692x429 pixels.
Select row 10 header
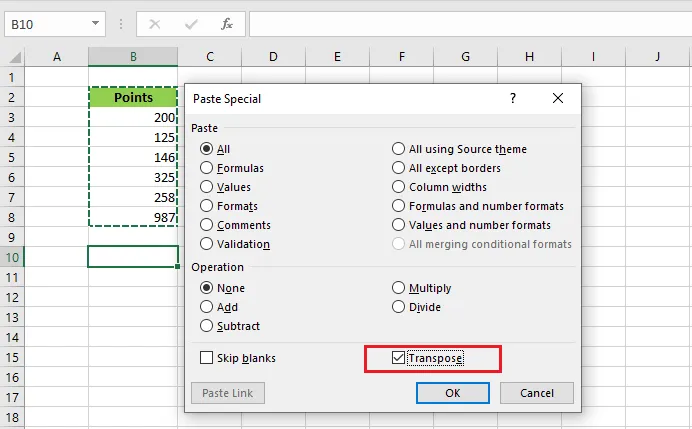12,257
